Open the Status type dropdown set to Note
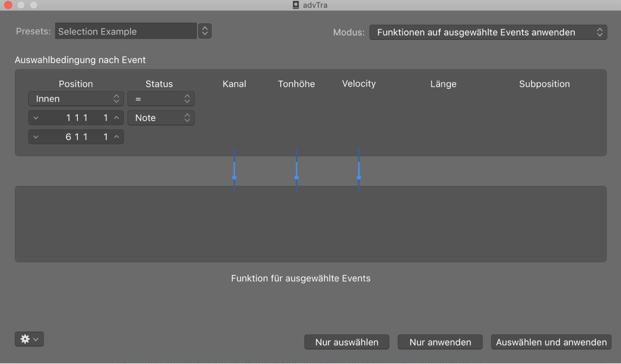621x364 pixels. click(x=161, y=118)
